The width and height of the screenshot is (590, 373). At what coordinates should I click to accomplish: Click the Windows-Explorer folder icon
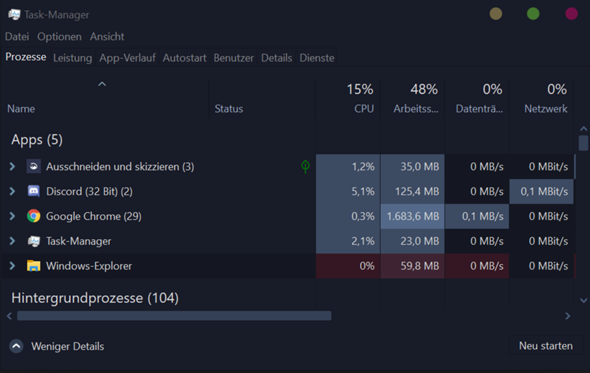coord(33,266)
